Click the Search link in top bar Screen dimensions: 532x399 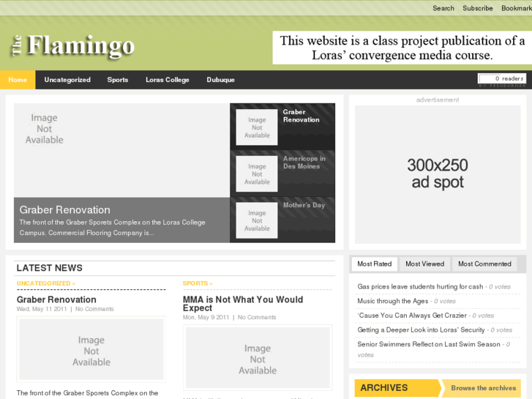pos(443,8)
